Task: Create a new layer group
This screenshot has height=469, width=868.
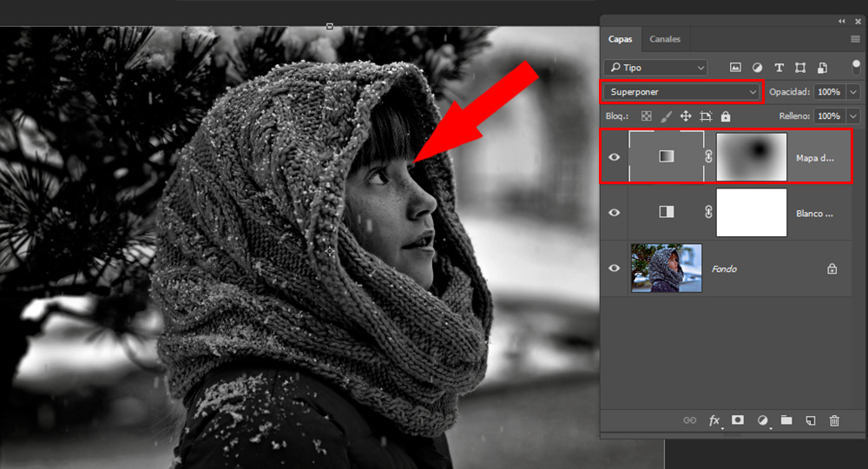Action: tap(786, 420)
